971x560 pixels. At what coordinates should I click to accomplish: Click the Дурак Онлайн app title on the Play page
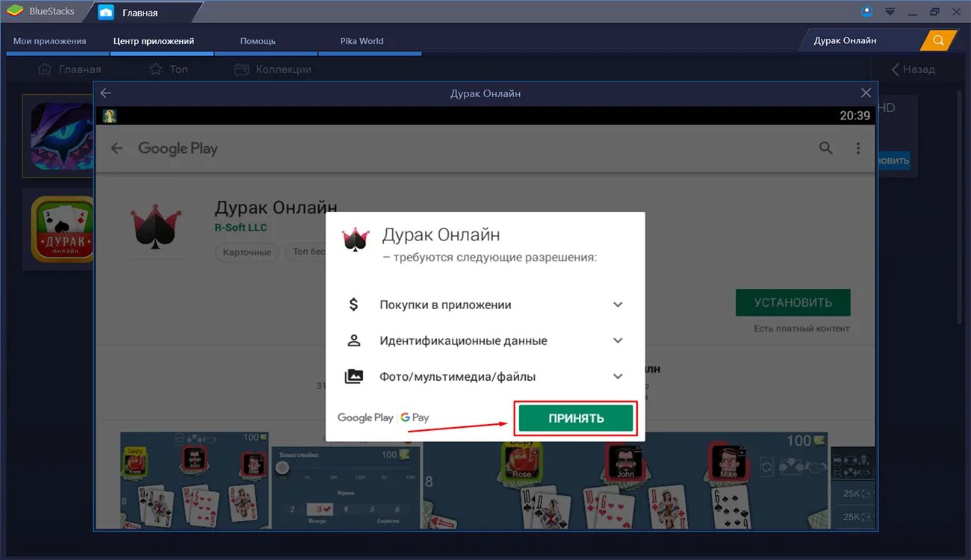(x=276, y=208)
